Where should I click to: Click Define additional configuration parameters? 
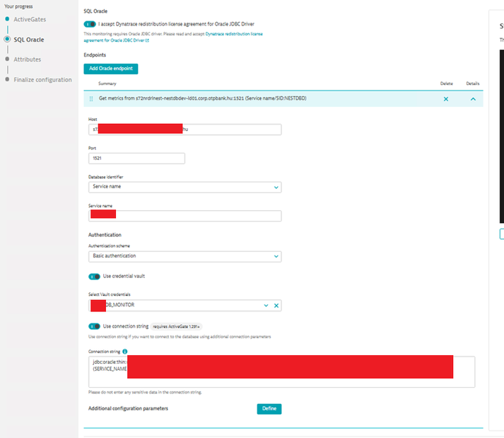(269, 409)
